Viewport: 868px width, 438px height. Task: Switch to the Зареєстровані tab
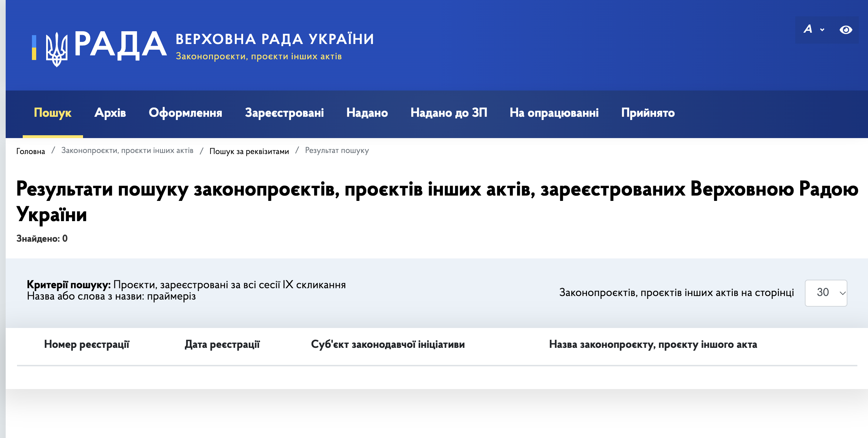(x=284, y=113)
